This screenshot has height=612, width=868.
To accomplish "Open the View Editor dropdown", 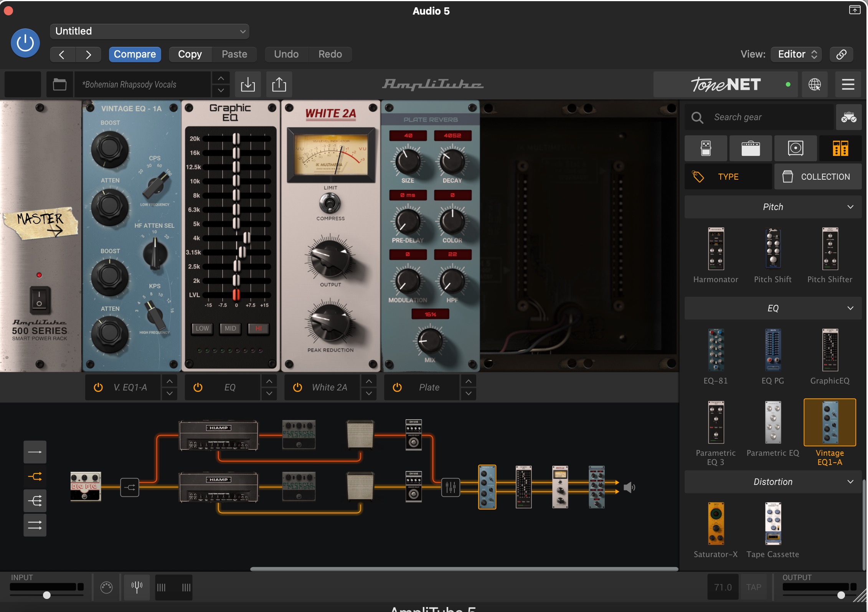I will coord(797,55).
